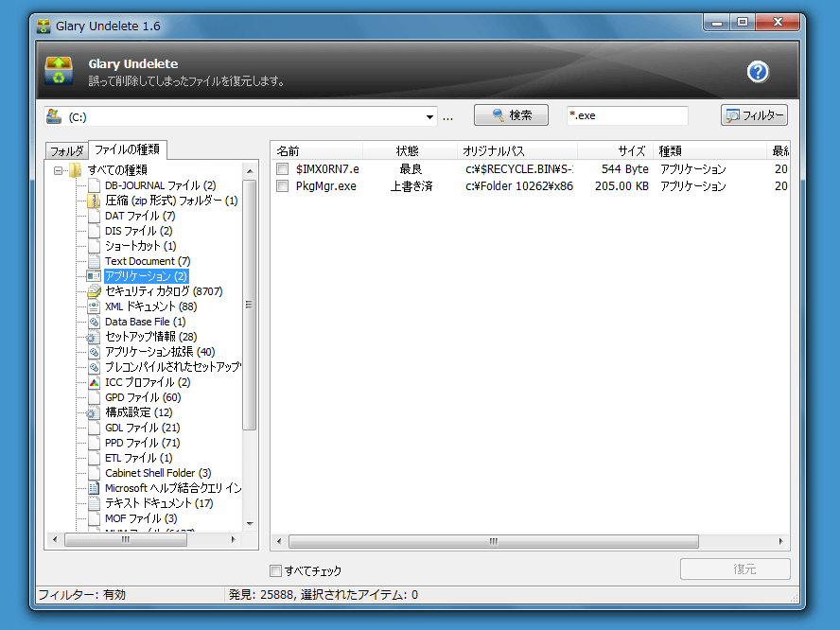Click the フィルター button

(x=754, y=115)
